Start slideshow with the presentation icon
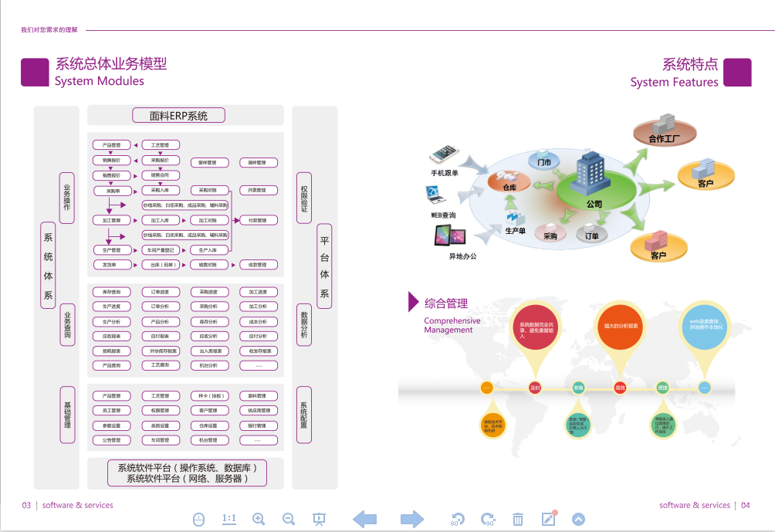 [x=319, y=519]
